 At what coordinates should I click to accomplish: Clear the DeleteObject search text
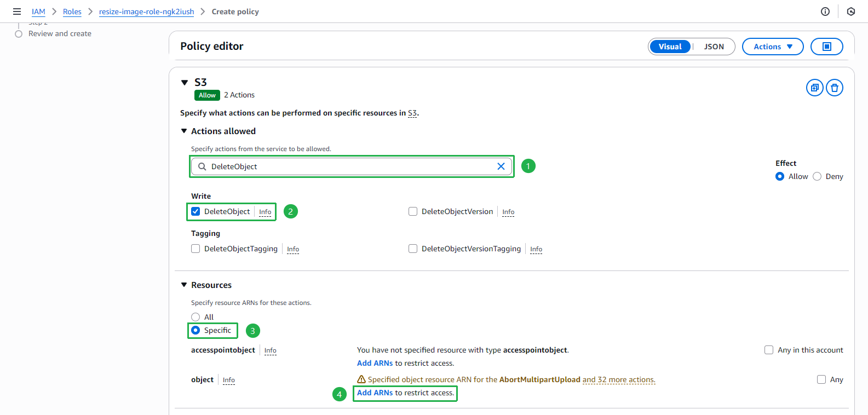click(x=501, y=166)
